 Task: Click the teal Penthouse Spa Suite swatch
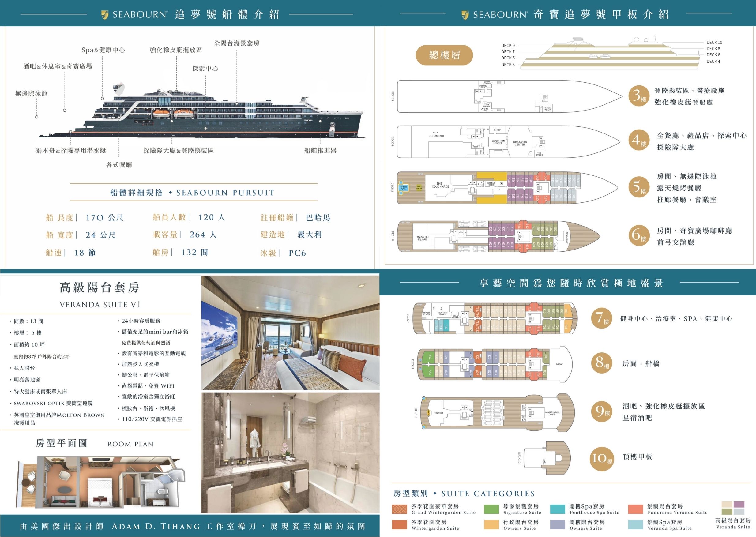tap(558, 509)
